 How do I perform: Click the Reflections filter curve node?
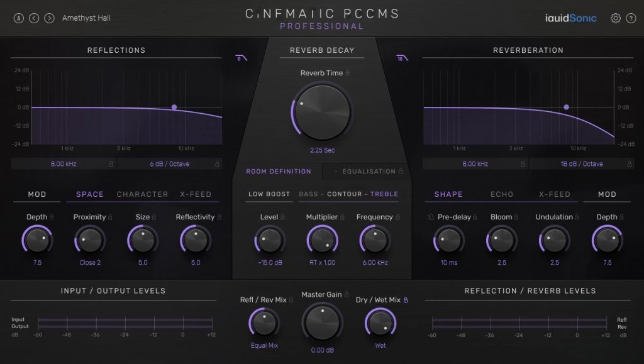(174, 107)
